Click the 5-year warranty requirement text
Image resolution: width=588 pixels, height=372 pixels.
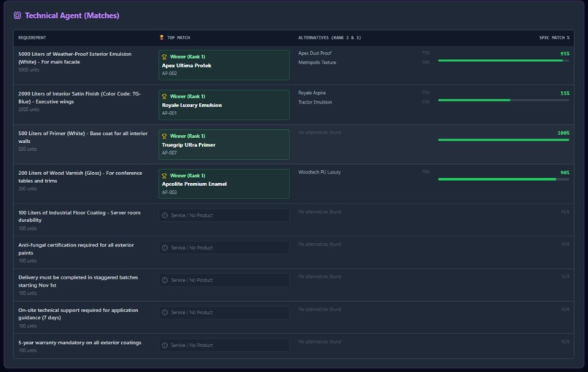pos(80,343)
